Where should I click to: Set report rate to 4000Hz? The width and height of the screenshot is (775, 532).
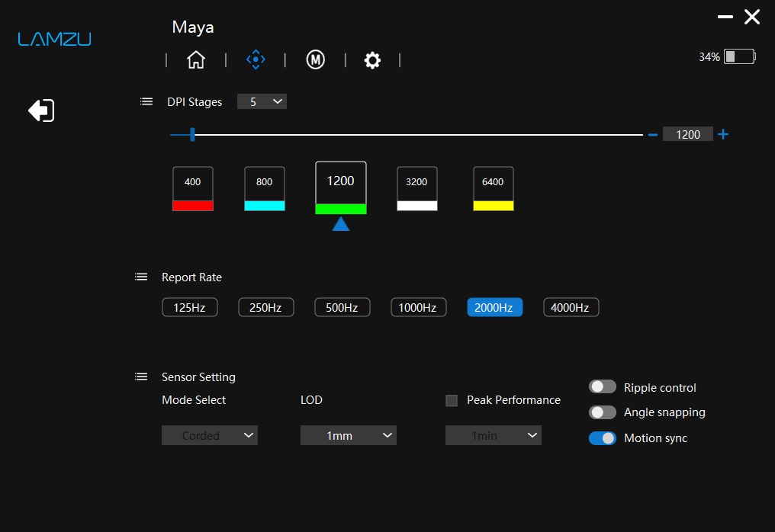pyautogui.click(x=571, y=307)
